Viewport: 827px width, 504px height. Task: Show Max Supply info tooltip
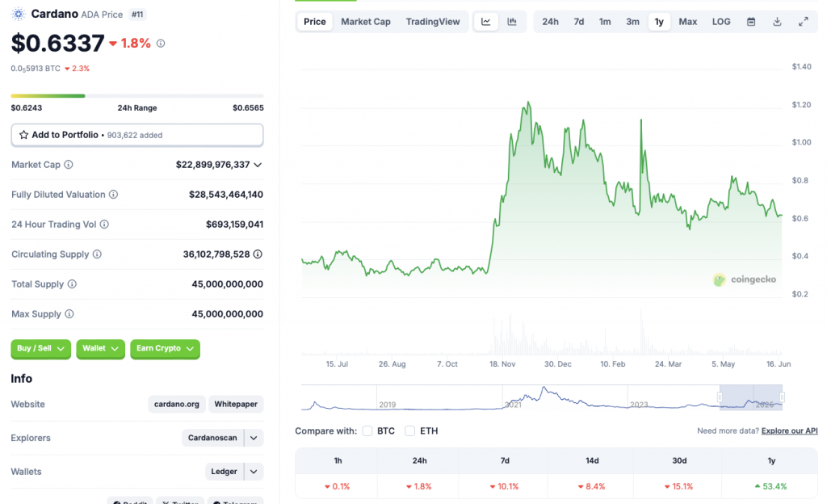coord(69,313)
